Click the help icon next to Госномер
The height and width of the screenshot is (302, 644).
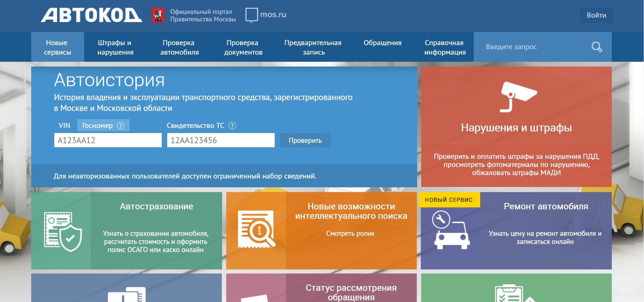pyautogui.click(x=121, y=126)
